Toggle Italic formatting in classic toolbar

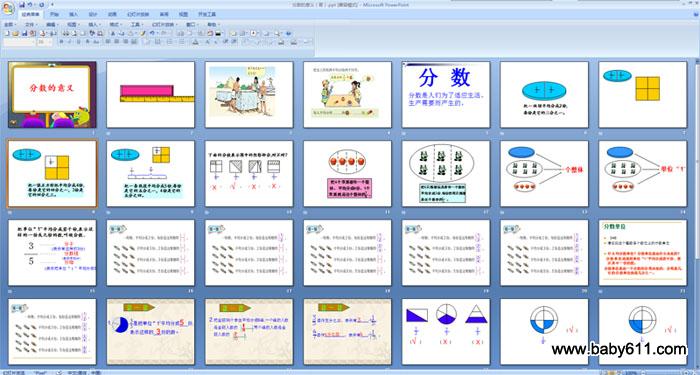click(70, 42)
